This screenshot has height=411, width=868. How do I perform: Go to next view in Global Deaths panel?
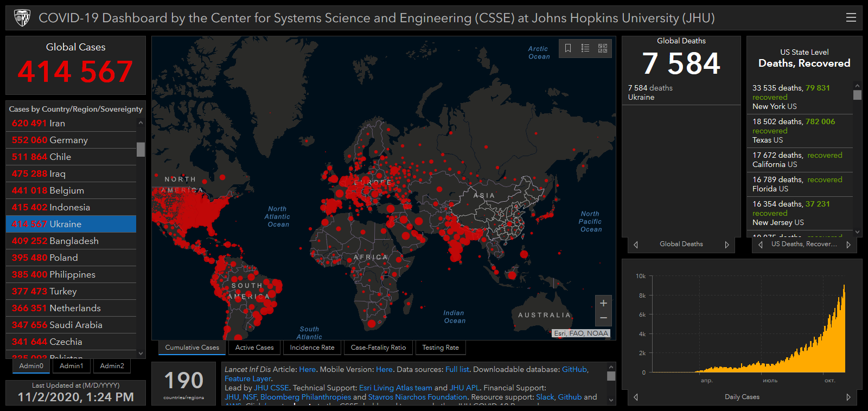pos(727,245)
